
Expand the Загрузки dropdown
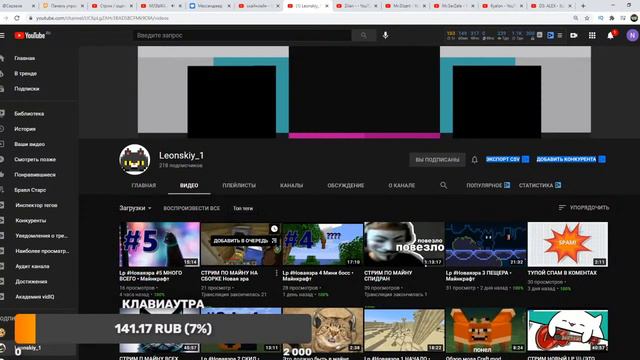tap(135, 208)
